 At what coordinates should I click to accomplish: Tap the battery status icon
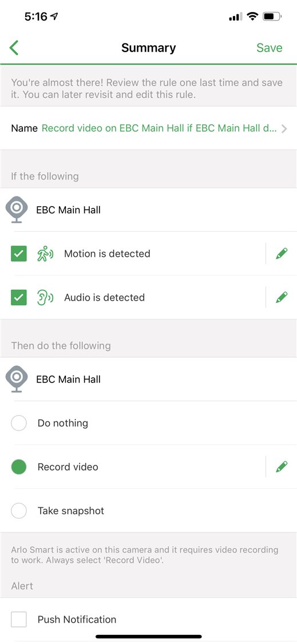pyautogui.click(x=272, y=17)
